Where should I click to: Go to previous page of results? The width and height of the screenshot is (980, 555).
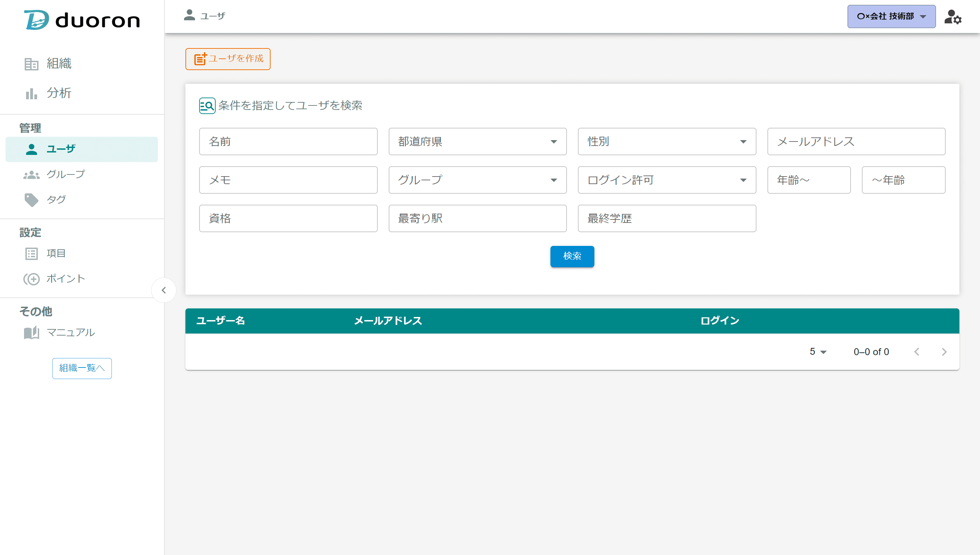pos(917,352)
